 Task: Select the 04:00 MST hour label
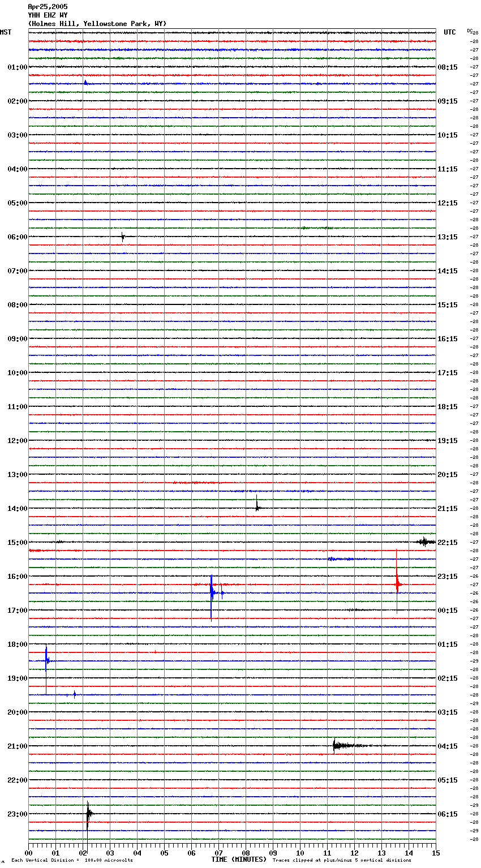point(17,169)
